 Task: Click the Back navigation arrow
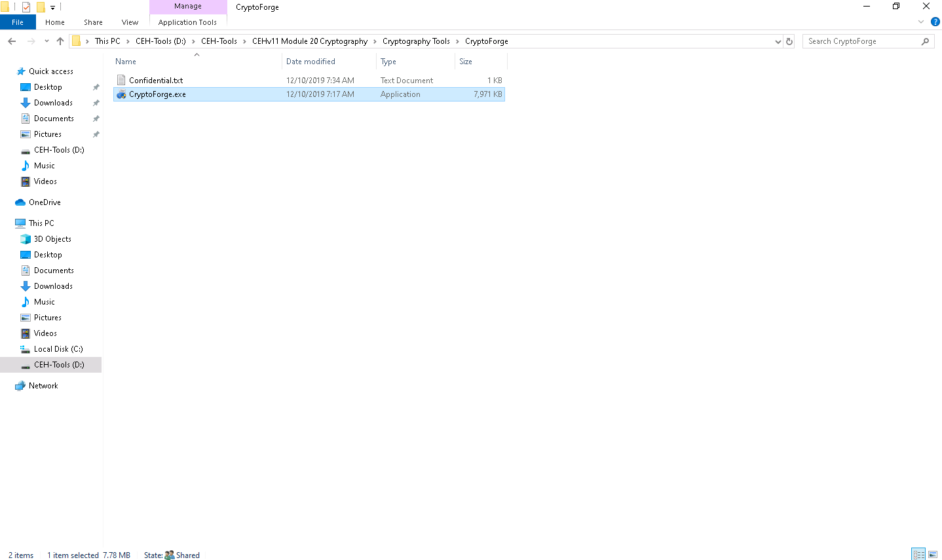12,41
